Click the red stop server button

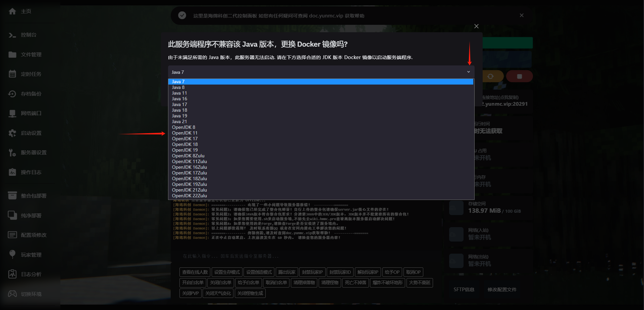[x=519, y=76]
